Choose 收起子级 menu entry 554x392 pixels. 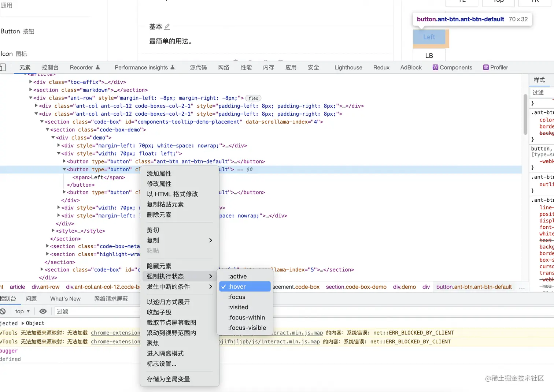coord(180,312)
